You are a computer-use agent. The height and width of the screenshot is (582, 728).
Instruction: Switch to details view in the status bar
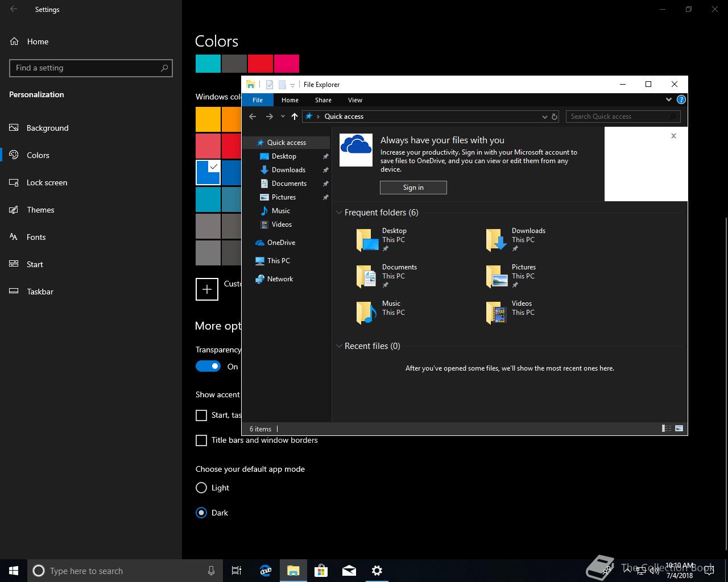pyautogui.click(x=666, y=429)
